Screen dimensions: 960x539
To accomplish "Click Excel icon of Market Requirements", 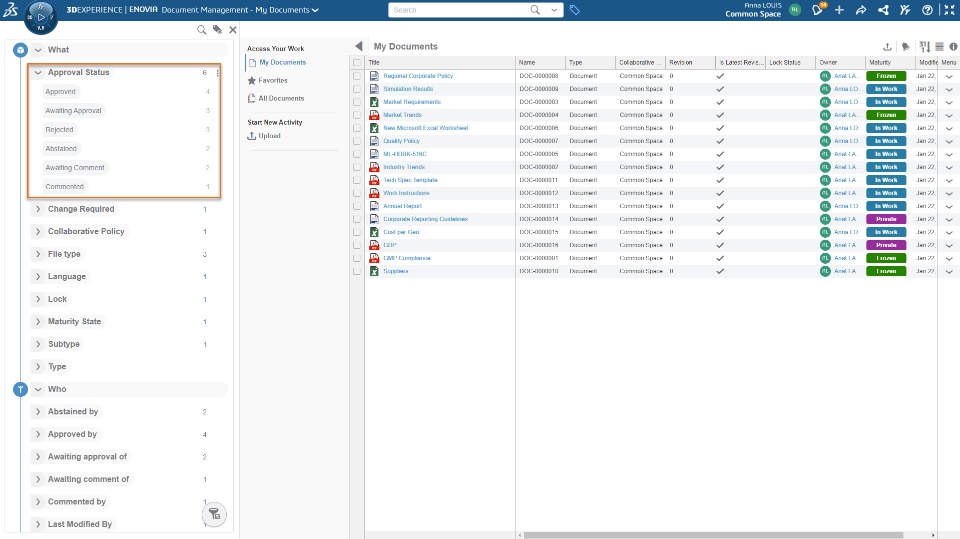I will point(374,102).
